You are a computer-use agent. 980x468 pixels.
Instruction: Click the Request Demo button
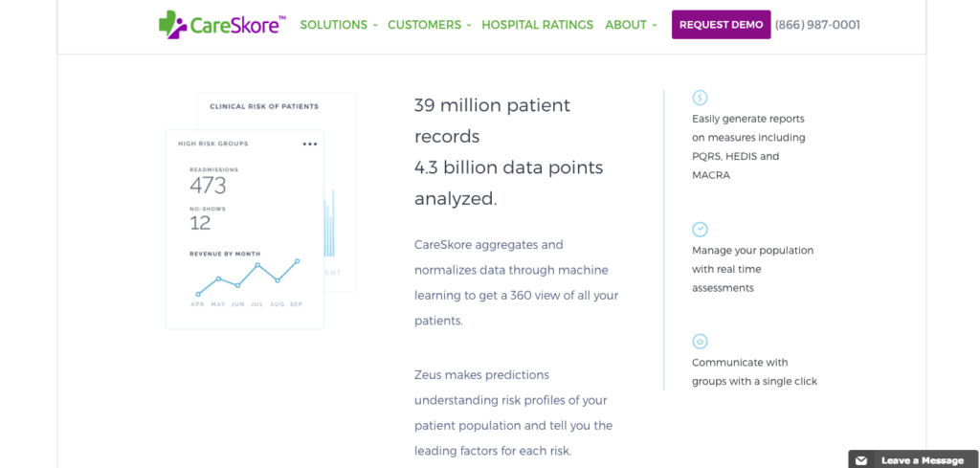coord(722,25)
